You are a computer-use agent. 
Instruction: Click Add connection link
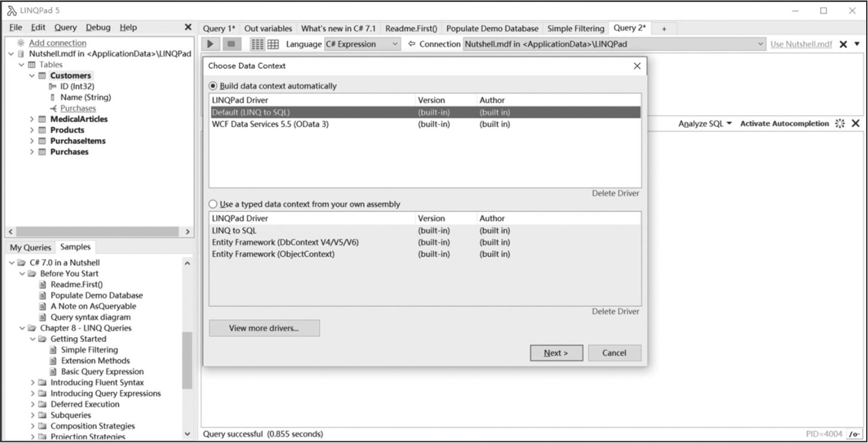57,43
